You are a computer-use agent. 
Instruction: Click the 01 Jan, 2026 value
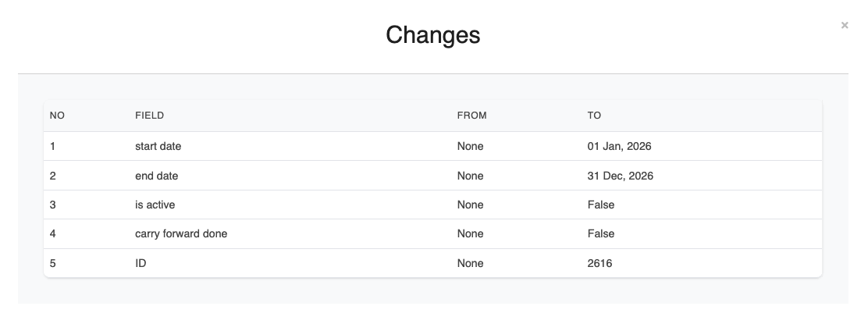pyautogui.click(x=619, y=146)
